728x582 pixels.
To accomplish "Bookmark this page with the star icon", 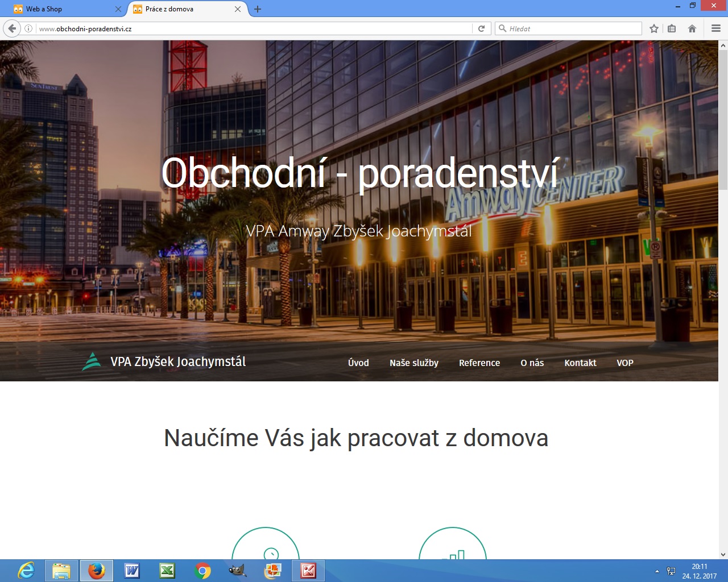I will 654,28.
